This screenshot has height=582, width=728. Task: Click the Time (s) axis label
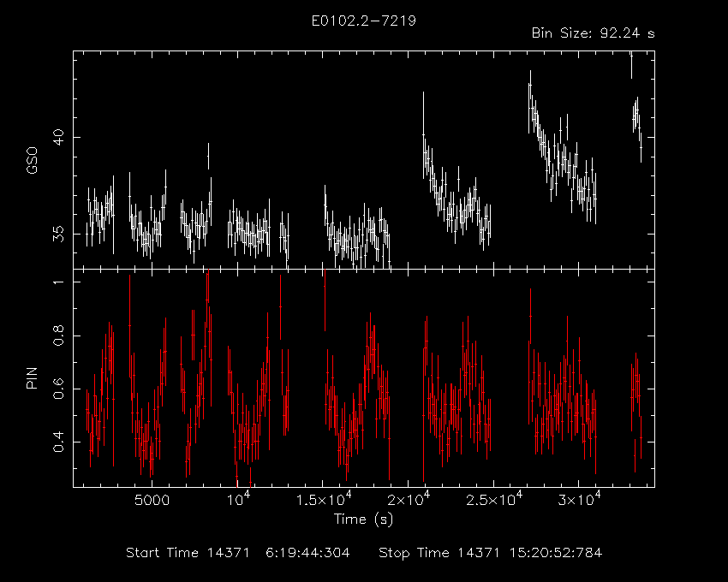pyautogui.click(x=363, y=519)
